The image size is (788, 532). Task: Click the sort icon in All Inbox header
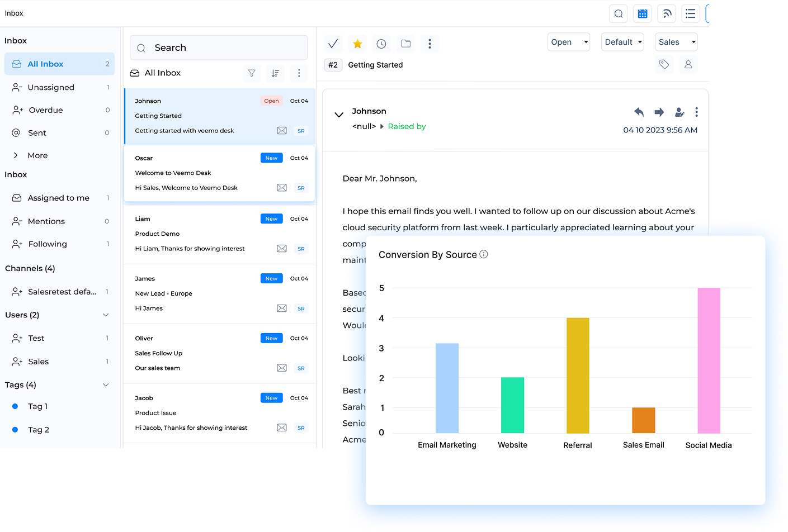point(275,73)
